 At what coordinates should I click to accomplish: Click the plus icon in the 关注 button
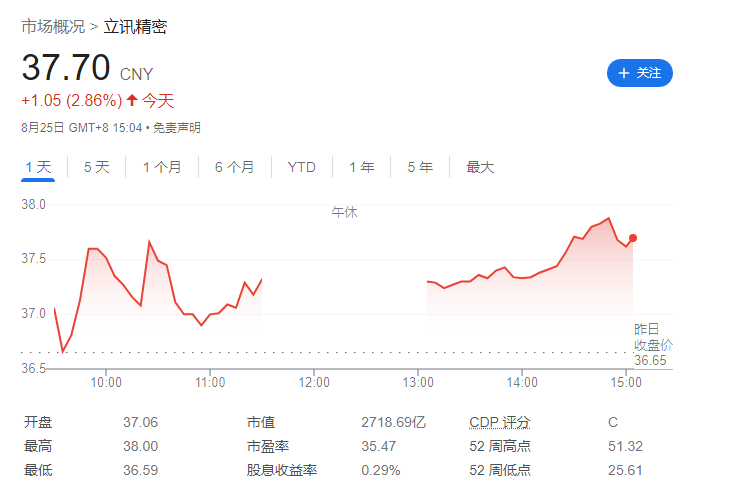tap(623, 73)
